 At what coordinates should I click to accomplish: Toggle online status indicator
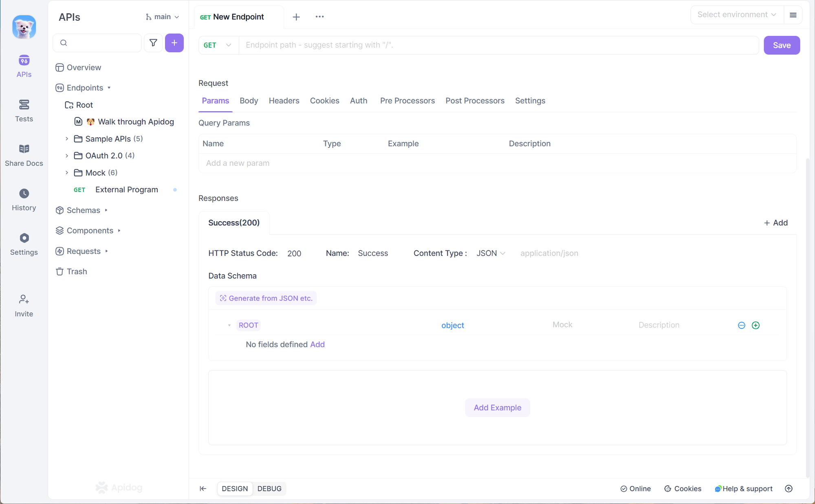pyautogui.click(x=636, y=488)
